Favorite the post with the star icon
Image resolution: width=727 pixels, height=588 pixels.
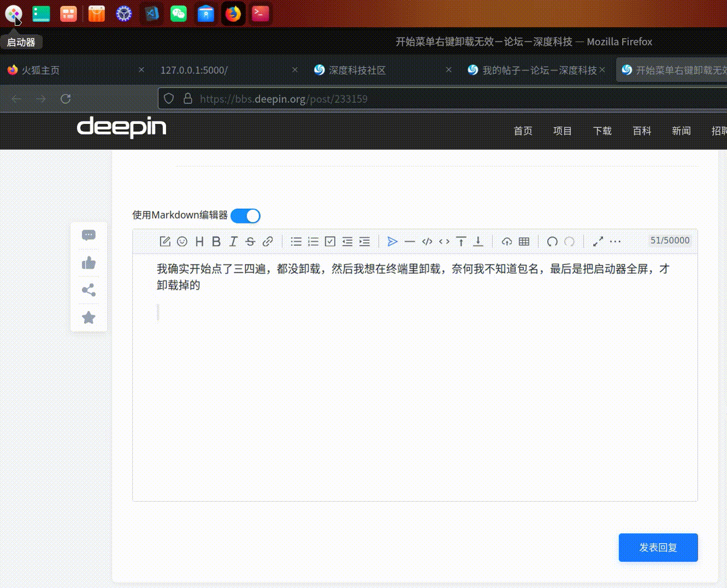[x=89, y=317]
